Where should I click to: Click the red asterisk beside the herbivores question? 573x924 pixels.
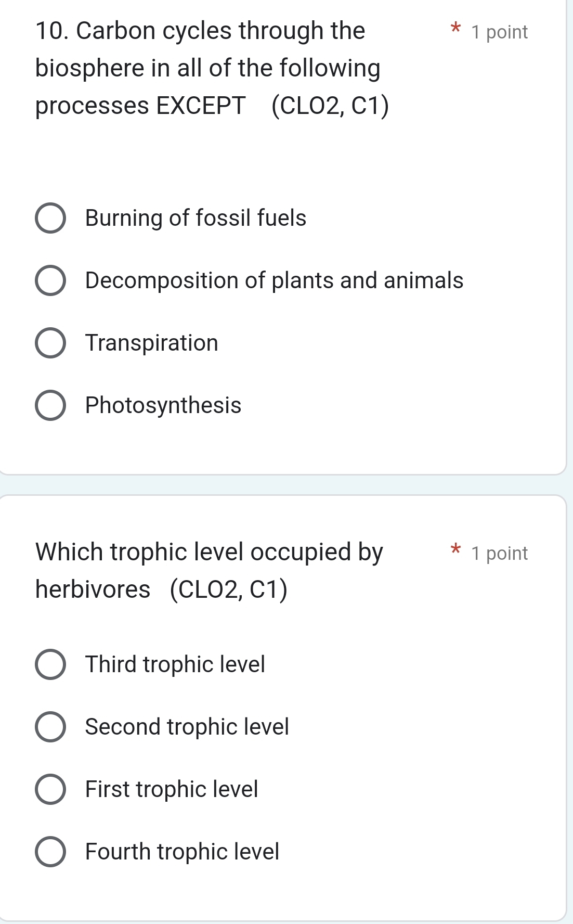tap(455, 549)
